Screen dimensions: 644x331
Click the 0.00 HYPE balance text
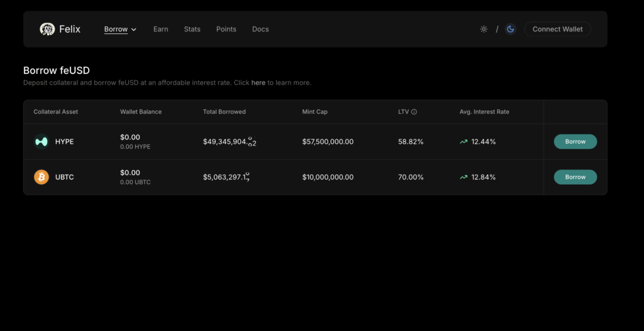[135, 147]
